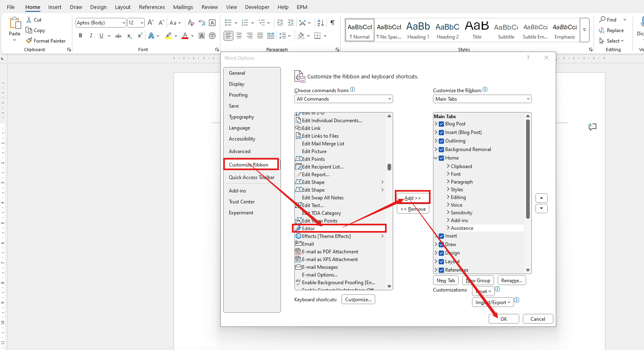Switch to the References ribbon tab
The image size is (644, 350).
152,7
